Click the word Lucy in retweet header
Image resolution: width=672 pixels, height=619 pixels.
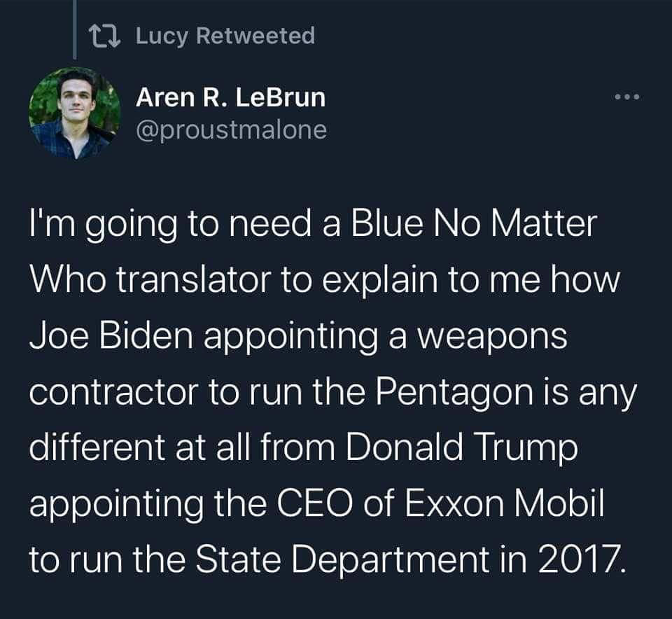[x=162, y=36]
